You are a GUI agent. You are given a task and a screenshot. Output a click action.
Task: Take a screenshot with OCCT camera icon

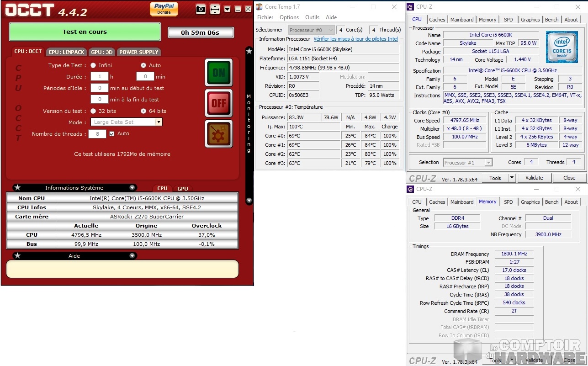point(201,9)
